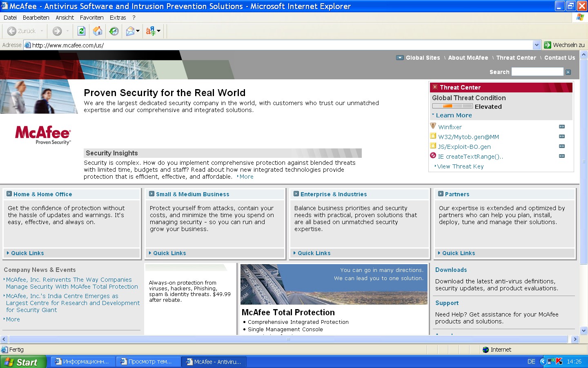Click the McAfee Proven Security logo
The height and width of the screenshot is (368, 588).
pyautogui.click(x=43, y=135)
